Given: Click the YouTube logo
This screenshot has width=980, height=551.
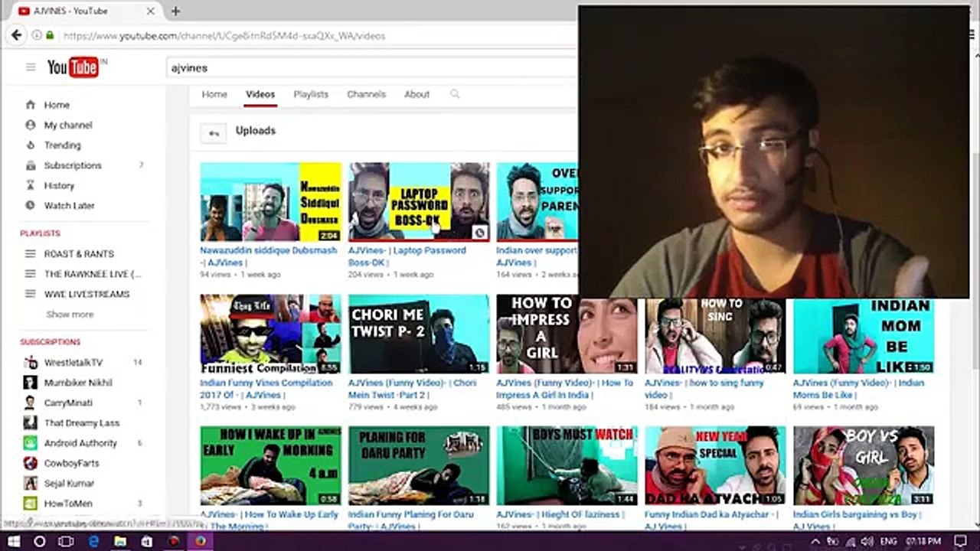Looking at the screenshot, I should click(73, 67).
